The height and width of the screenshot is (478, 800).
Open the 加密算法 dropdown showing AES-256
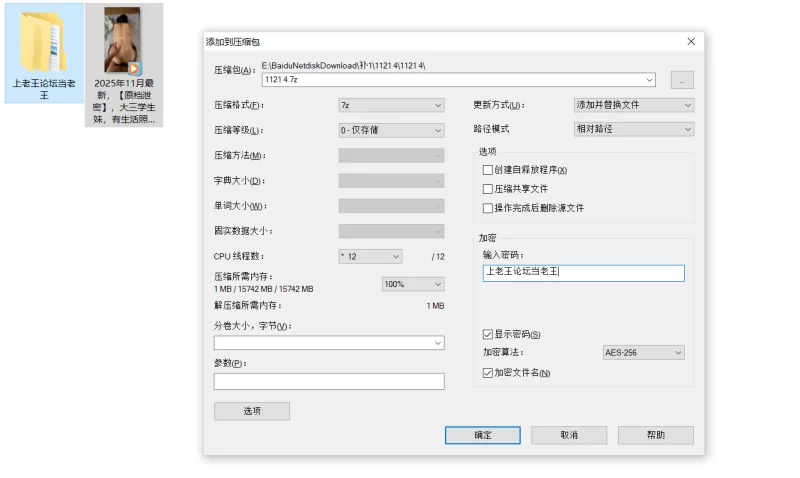coord(643,353)
